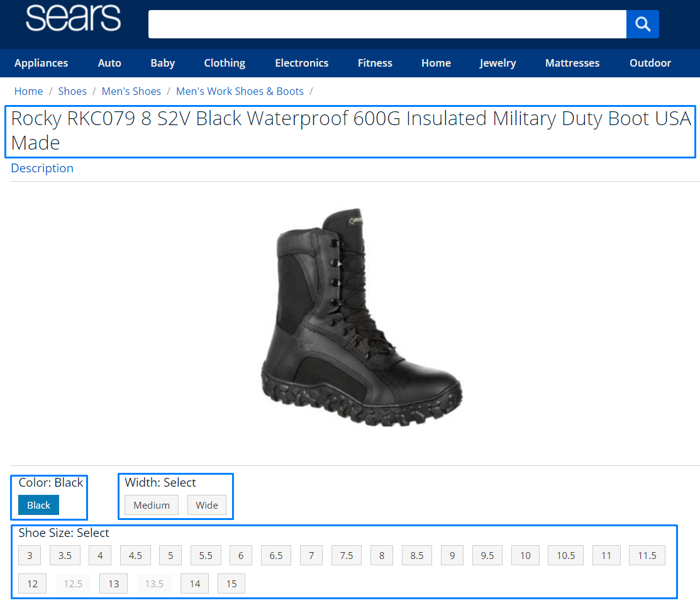
Task: Open the Electronics category
Action: [x=302, y=63]
